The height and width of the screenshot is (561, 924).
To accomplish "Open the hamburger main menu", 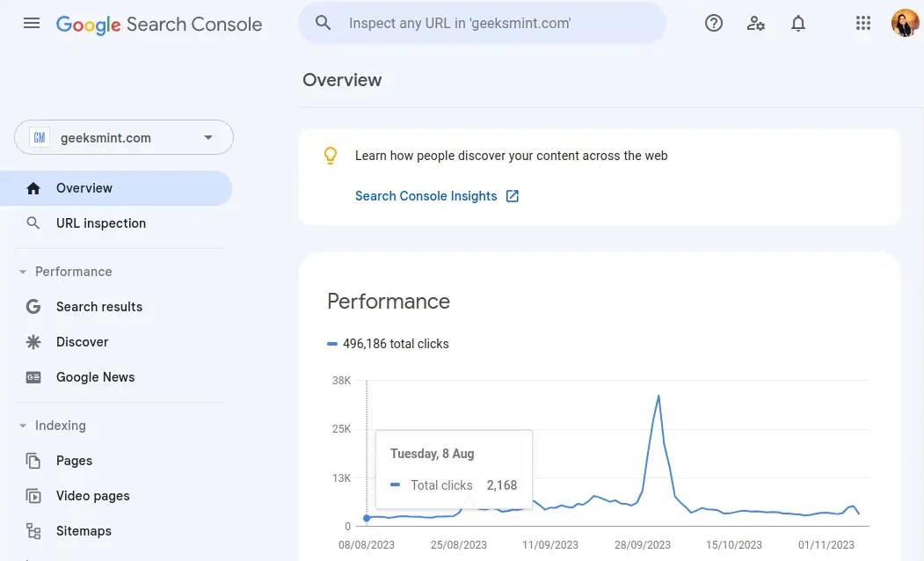I will pos(32,23).
